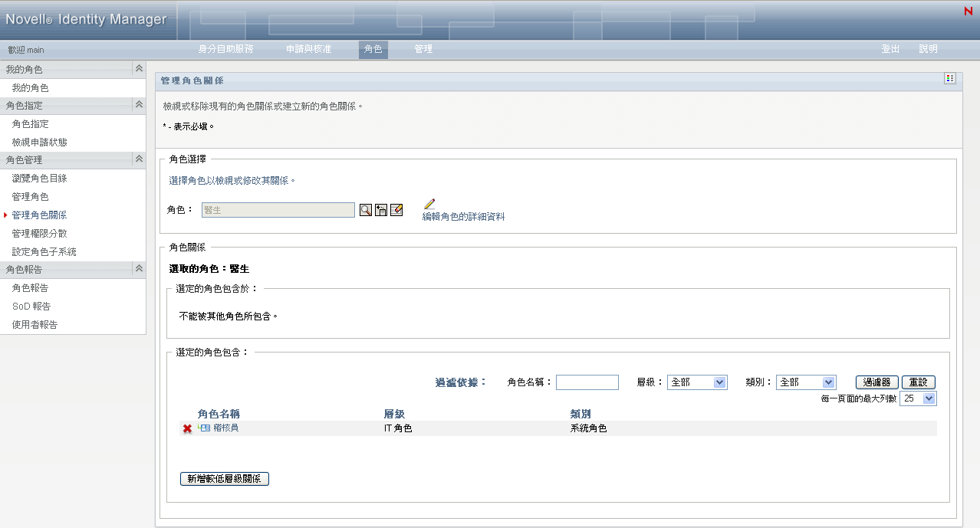Click the clear role eraser icon

tap(396, 210)
